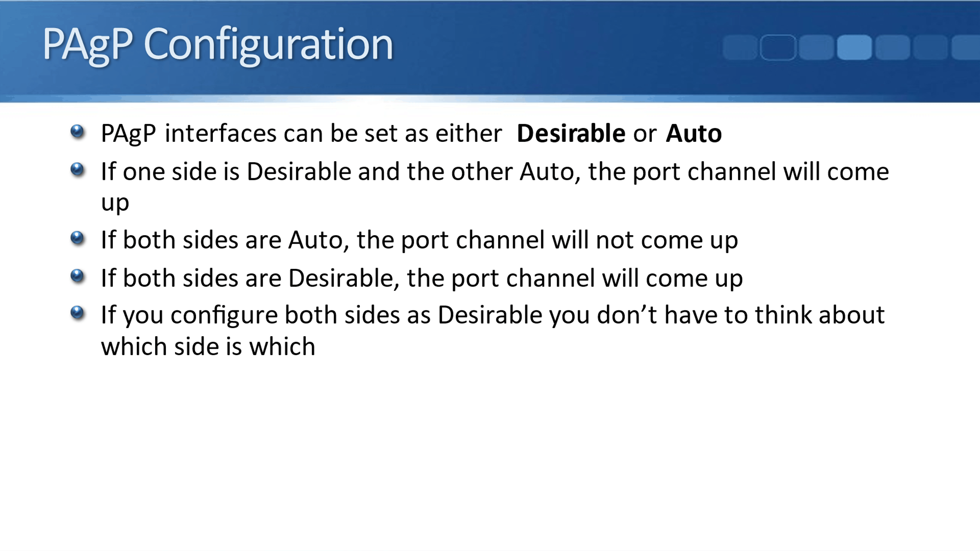The width and height of the screenshot is (980, 551).
Task: Click the final line "which side is which"
Action: point(208,347)
